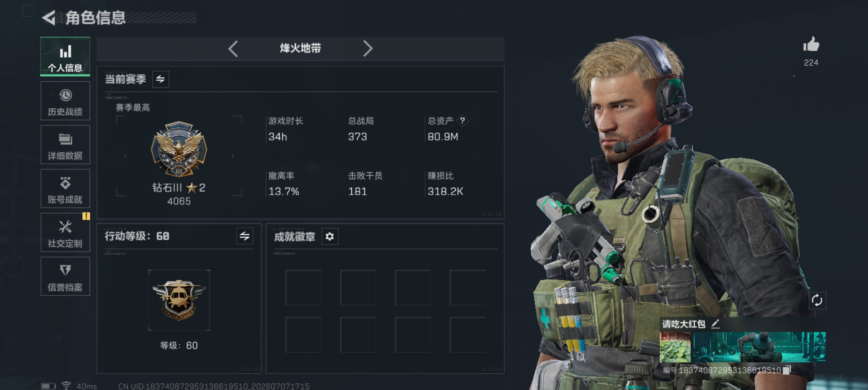The height and width of the screenshot is (390, 868).
Task: Toggle season view beside 当前赛季
Action: point(161,79)
